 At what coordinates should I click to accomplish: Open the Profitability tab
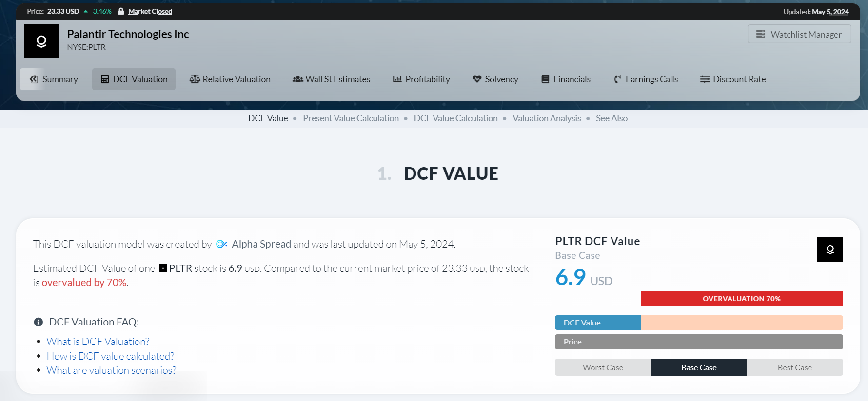tap(422, 79)
